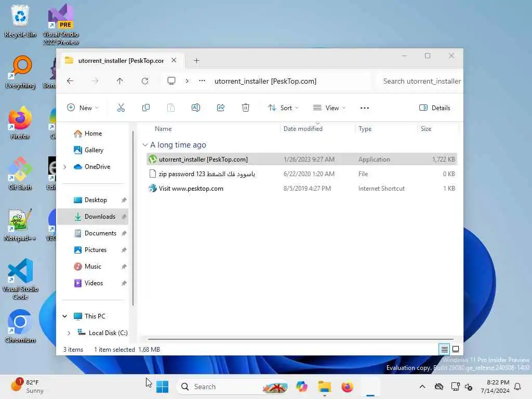Select Notepad++ desktop shortcut
The image size is (532, 399).
[x=20, y=224]
